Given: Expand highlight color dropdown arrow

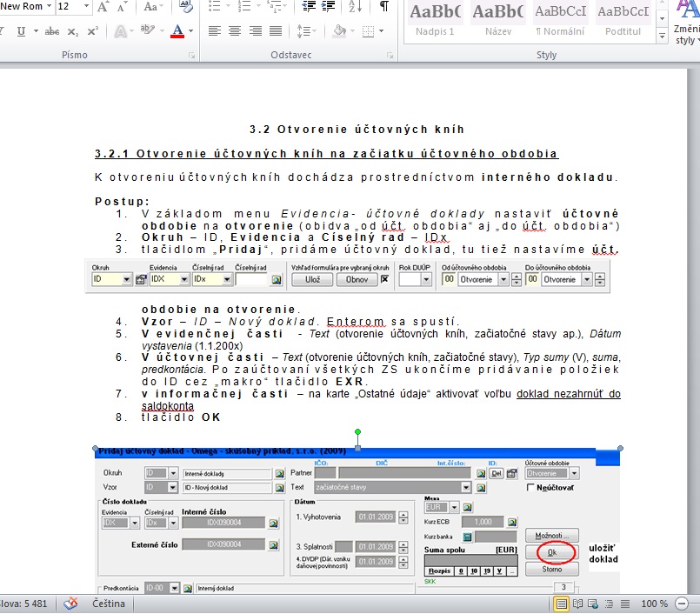Looking at the screenshot, I should (162, 31).
